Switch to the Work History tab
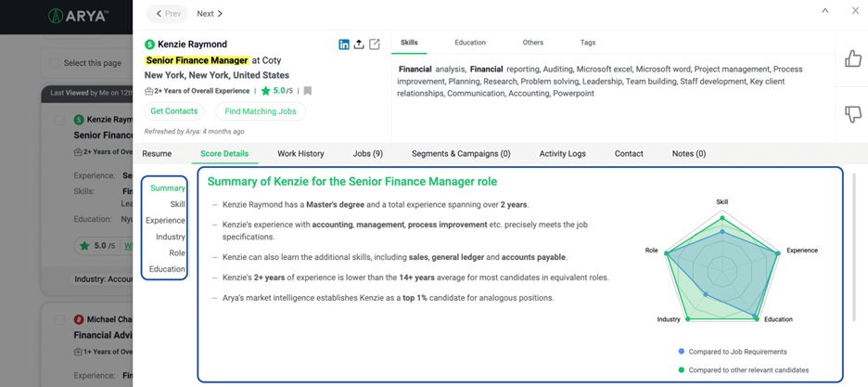The image size is (868, 387). click(x=300, y=153)
